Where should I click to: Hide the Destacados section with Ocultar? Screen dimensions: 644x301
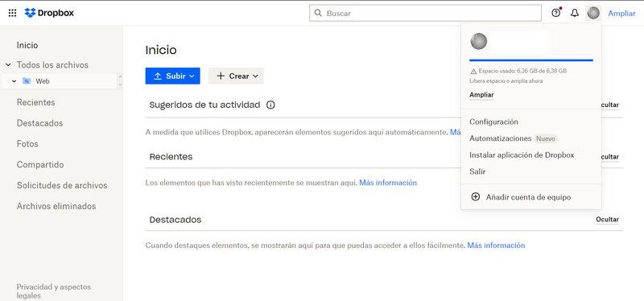608,220
